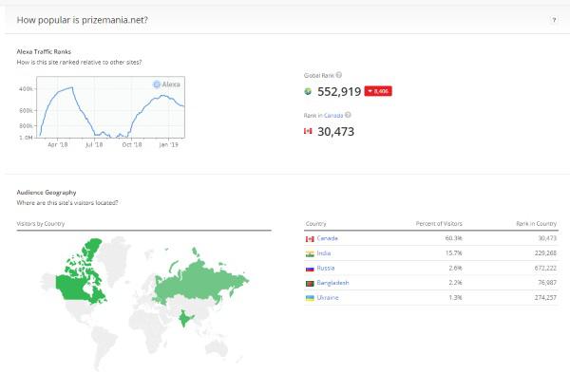570x392 pixels.
Task: Click Canada's rank 30,473 table cell
Action: coord(547,238)
